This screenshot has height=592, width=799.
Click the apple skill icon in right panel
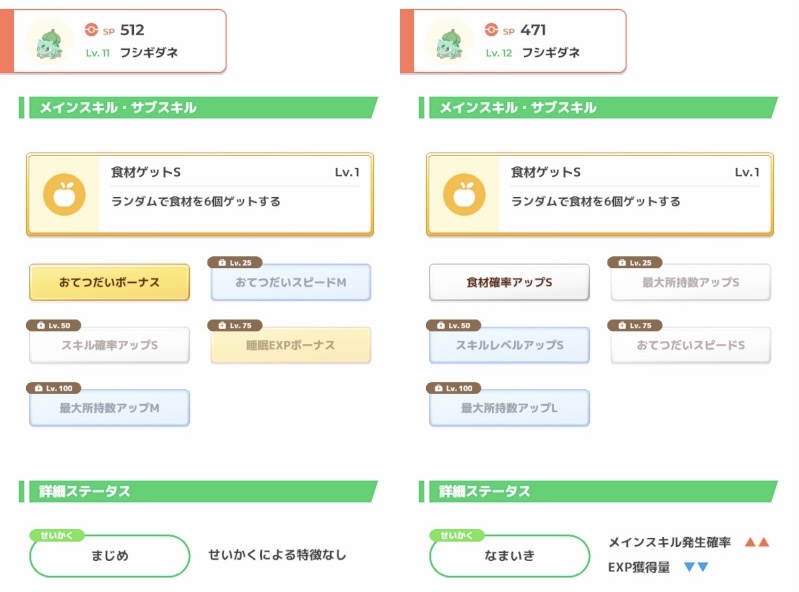[464, 195]
